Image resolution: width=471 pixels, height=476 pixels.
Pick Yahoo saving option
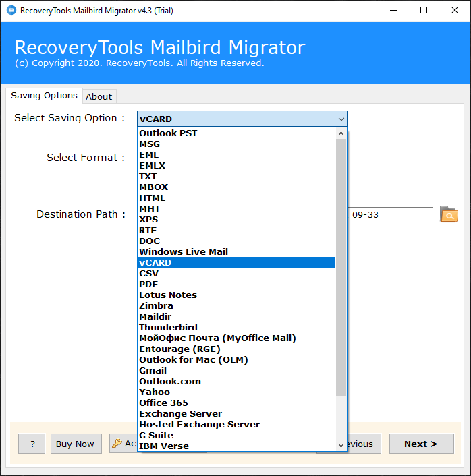point(236,392)
